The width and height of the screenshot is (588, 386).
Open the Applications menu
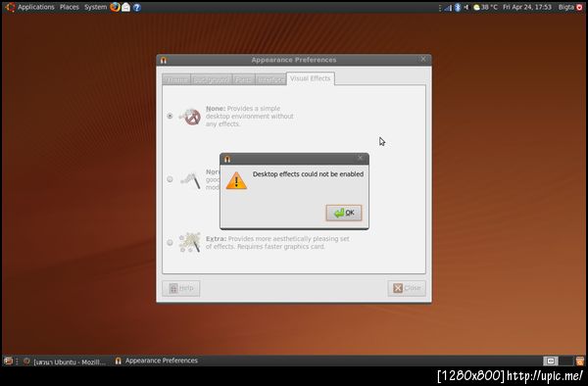pyautogui.click(x=36, y=7)
